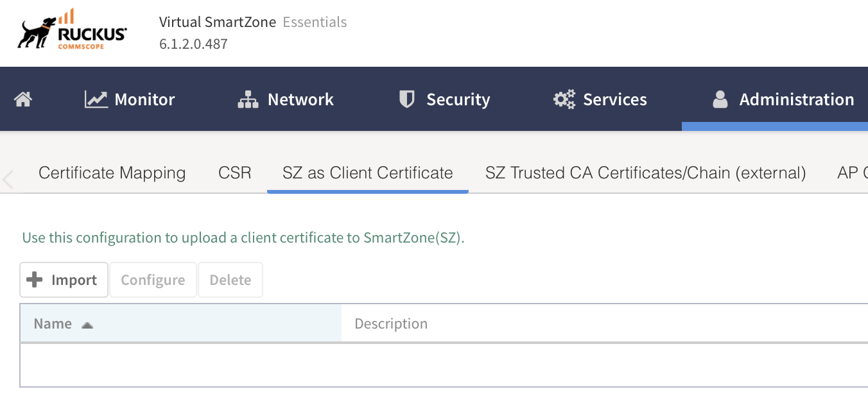The image size is (868, 412).
Task: Click the Security shield icon
Action: [406, 99]
